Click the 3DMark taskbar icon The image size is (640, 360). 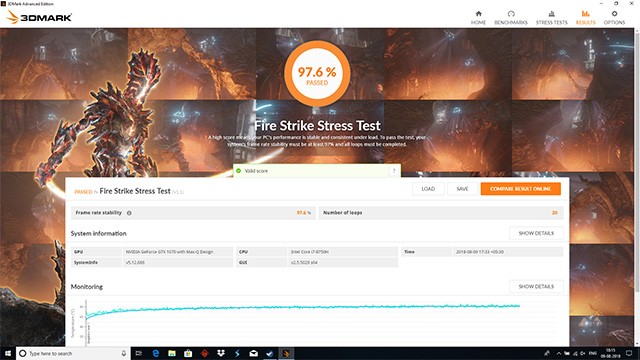tap(286, 353)
